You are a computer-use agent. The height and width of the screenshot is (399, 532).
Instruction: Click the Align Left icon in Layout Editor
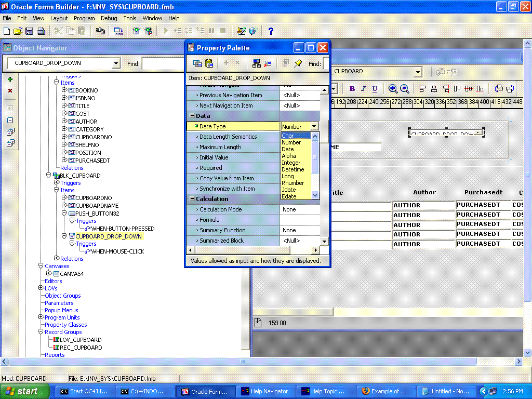click(x=422, y=89)
